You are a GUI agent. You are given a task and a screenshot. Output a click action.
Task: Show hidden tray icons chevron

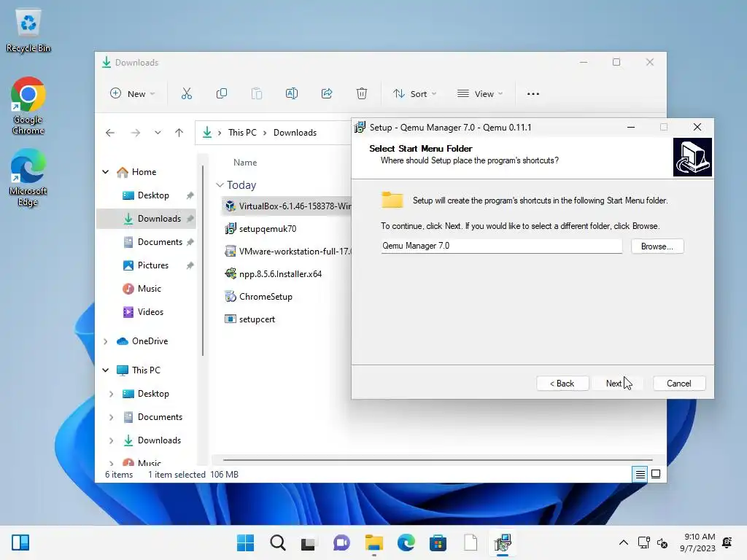pyautogui.click(x=623, y=542)
